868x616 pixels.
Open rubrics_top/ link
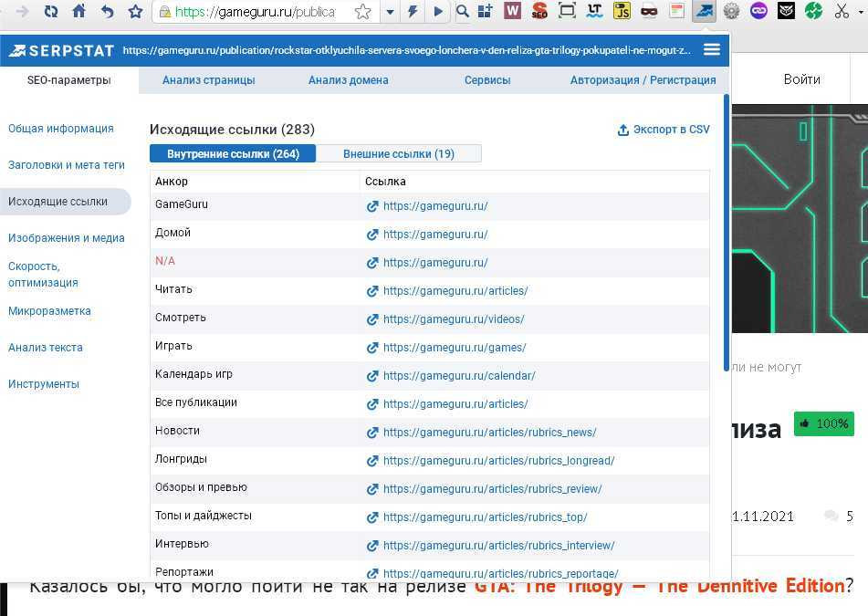tap(485, 517)
